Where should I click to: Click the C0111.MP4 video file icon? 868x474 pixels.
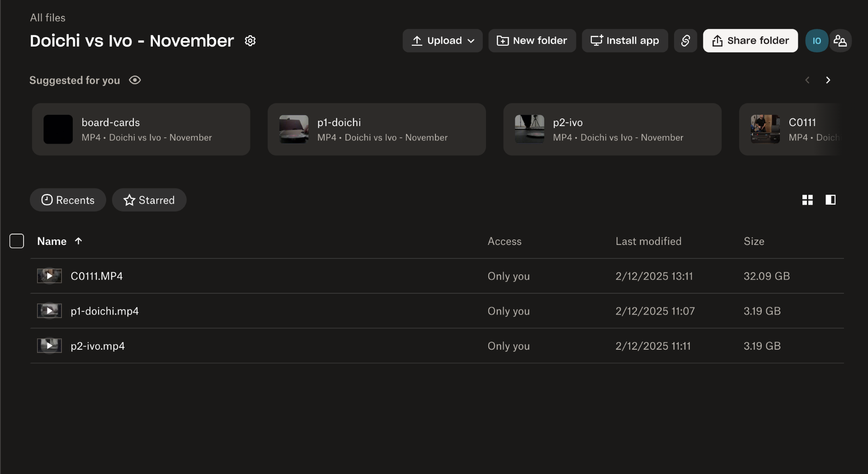[49, 276]
